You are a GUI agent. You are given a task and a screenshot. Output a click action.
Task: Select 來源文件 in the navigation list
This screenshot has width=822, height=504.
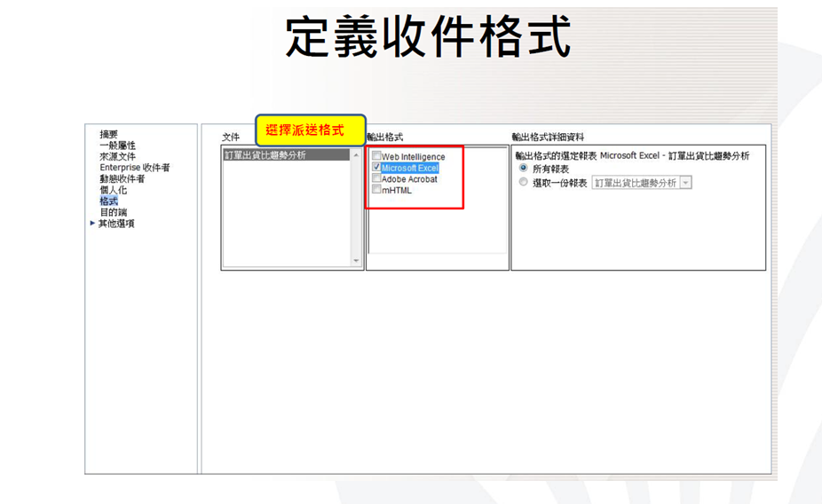click(x=117, y=156)
